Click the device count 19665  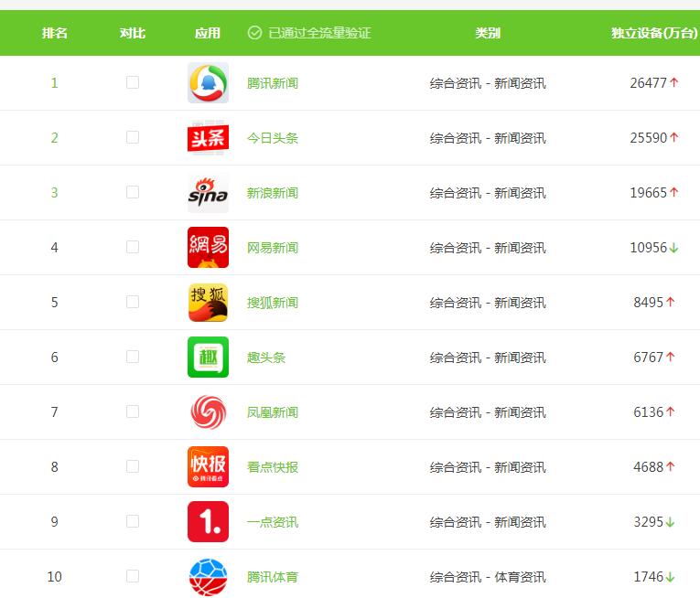[x=648, y=192]
